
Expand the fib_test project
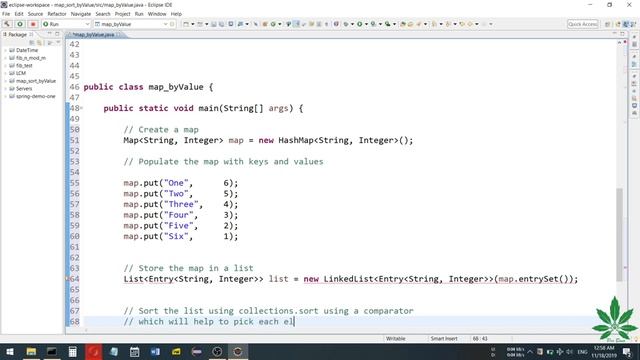[x=6, y=66]
